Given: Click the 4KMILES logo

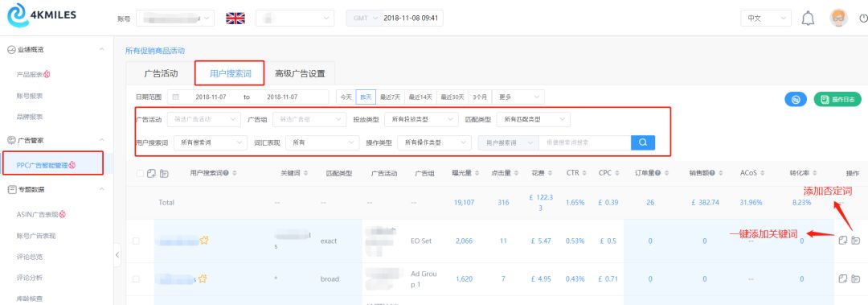Looking at the screenshot, I should (42, 15).
